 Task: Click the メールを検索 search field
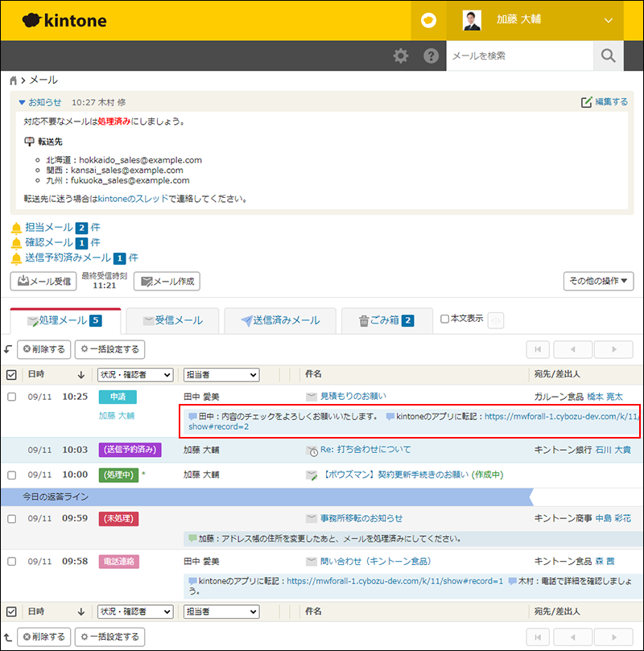(519, 56)
